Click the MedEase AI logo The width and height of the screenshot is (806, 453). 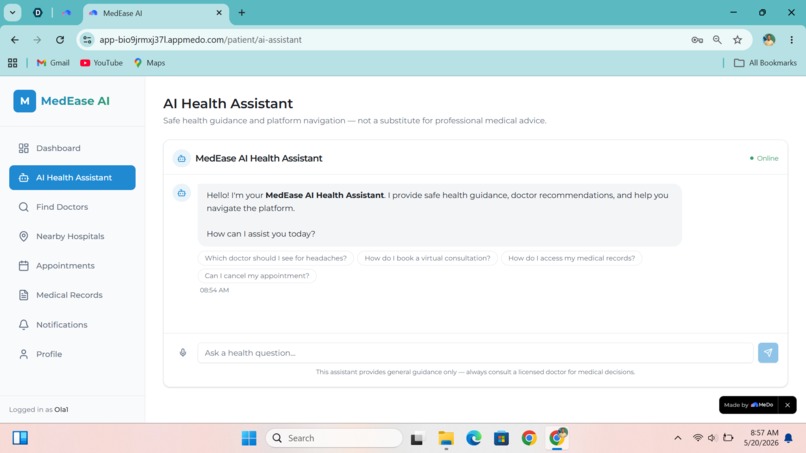[x=62, y=101]
